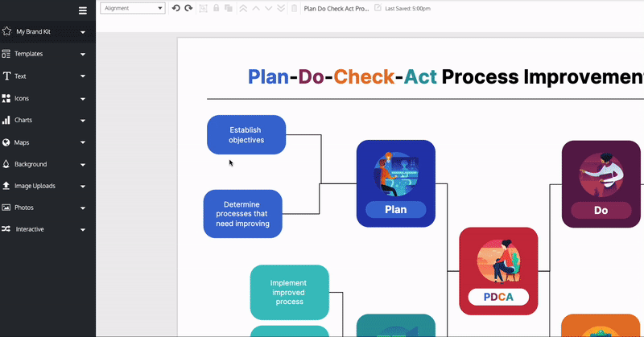Open the My Brand Kit menu label

(33, 31)
